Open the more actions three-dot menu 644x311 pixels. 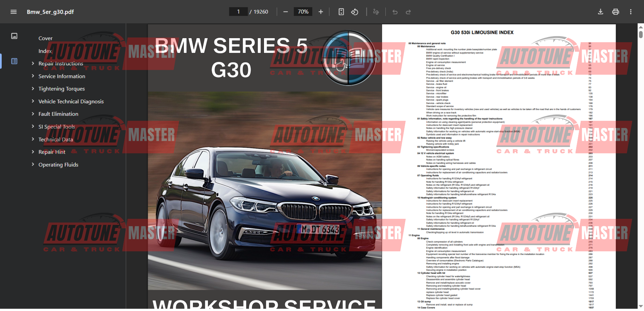[631, 12]
